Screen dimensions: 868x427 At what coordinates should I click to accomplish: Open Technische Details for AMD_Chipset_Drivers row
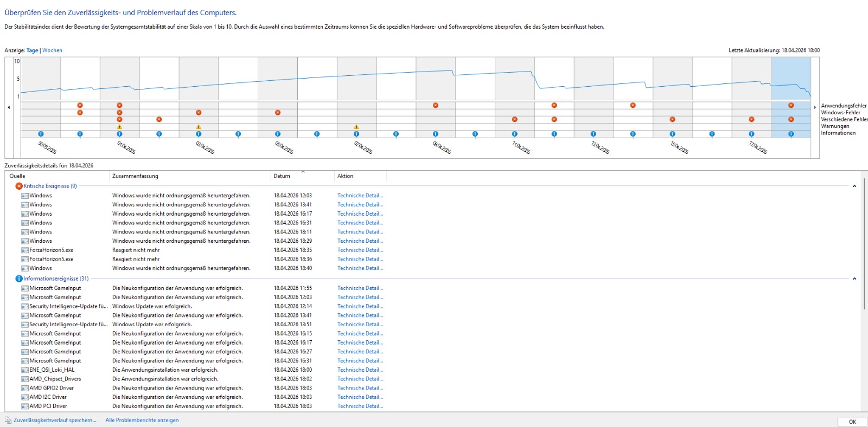point(360,379)
